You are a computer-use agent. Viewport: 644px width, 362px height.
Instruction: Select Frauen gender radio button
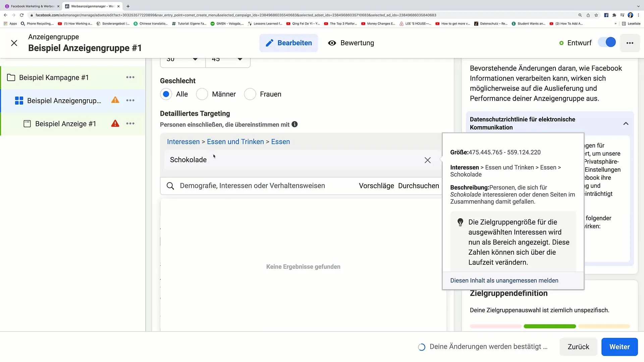pos(250,94)
